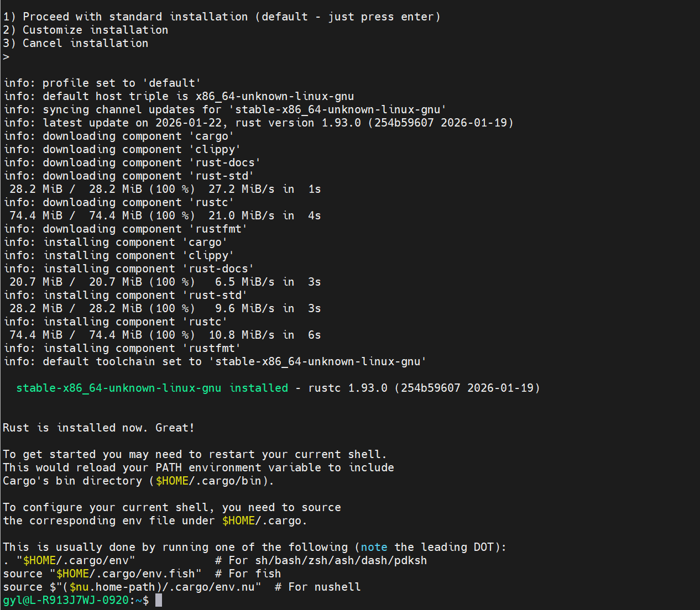Click the '27.2 MiB/s in 1s' progress line
Image resolution: width=700 pixels, height=610 pixels.
(x=165, y=189)
